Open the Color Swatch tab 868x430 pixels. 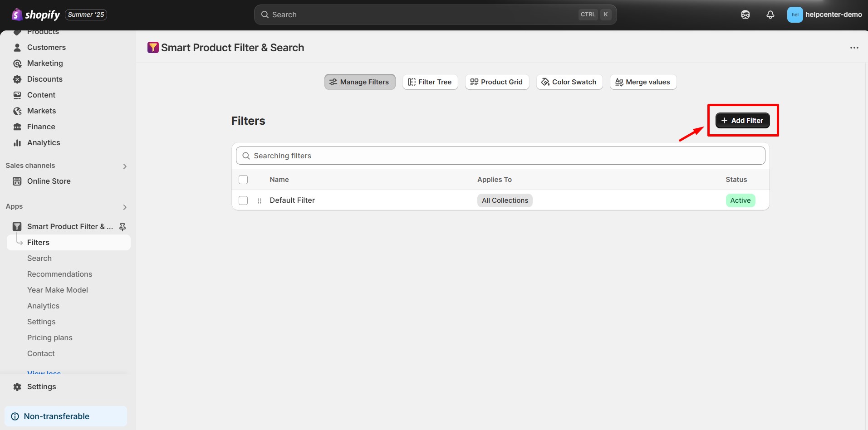569,82
